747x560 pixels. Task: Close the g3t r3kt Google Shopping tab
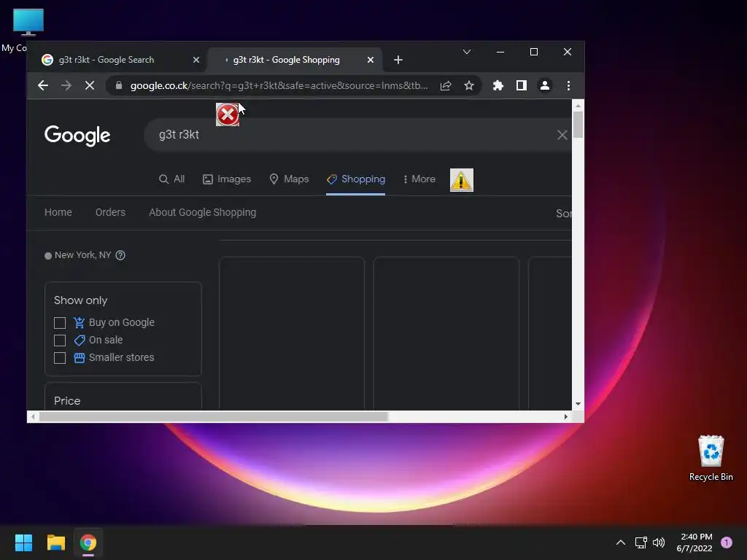click(x=371, y=60)
